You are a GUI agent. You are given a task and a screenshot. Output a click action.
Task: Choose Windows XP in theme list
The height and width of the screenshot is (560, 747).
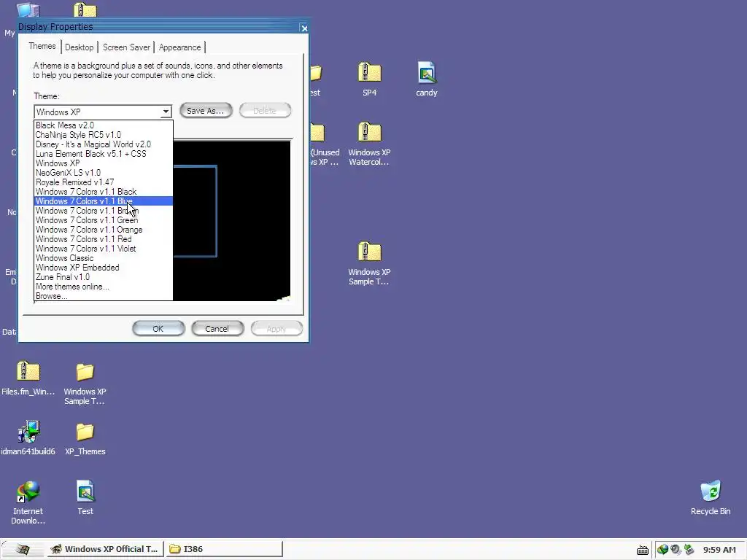[104, 163]
